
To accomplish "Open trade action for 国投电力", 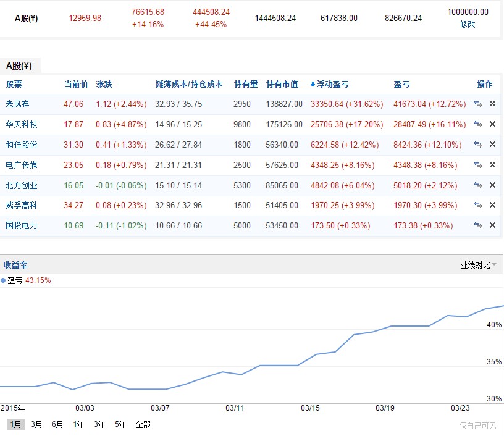I will 478,225.
